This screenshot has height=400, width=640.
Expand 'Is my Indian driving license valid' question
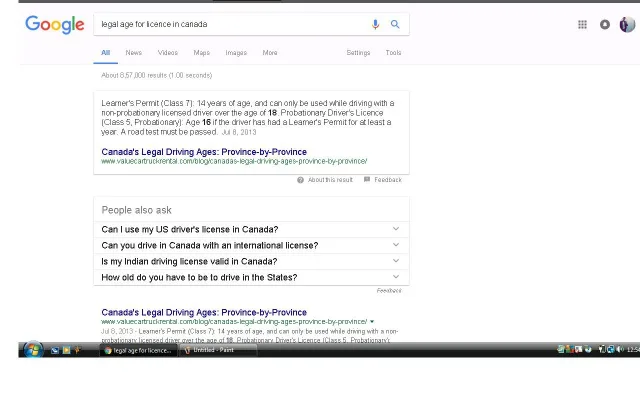click(251, 261)
